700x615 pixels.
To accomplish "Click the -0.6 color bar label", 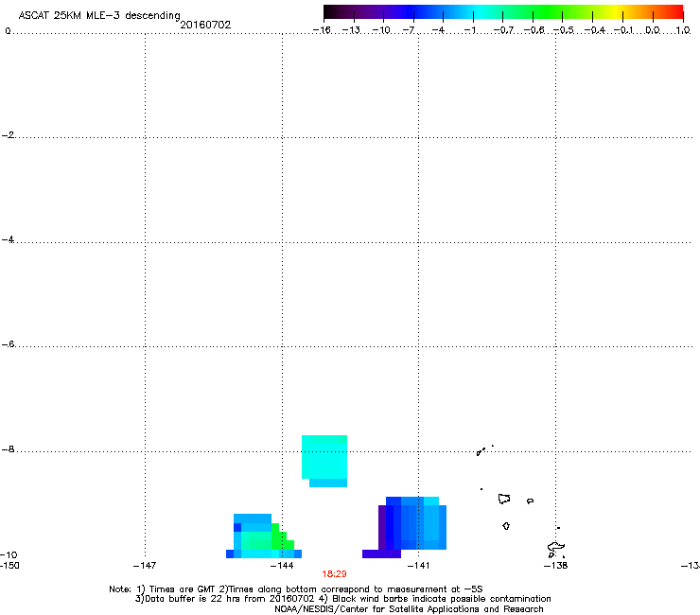I will point(534,30).
